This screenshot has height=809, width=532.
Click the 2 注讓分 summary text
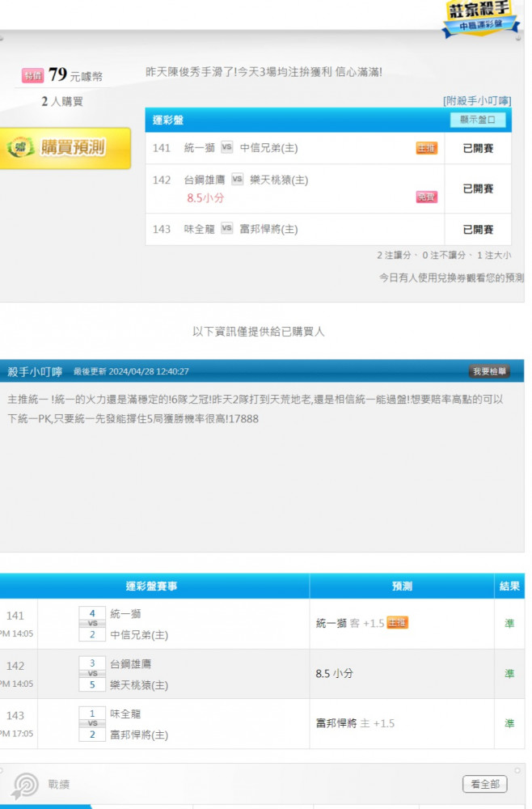pos(394,255)
